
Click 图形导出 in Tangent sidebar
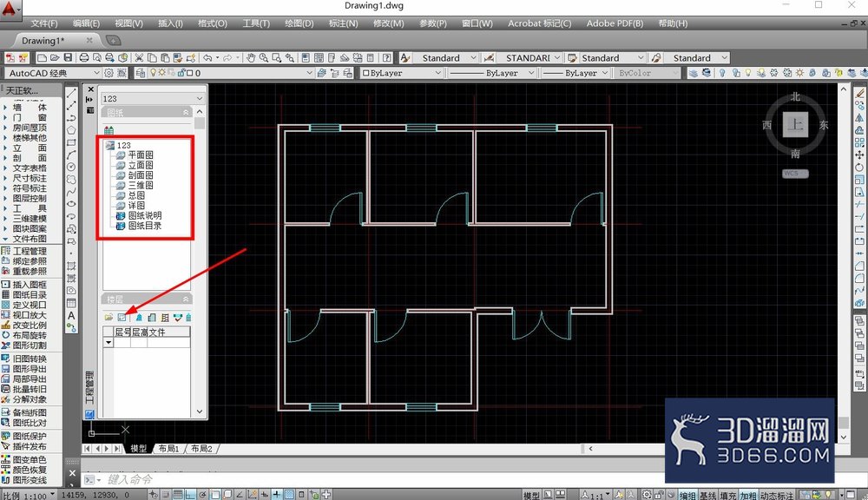point(30,369)
